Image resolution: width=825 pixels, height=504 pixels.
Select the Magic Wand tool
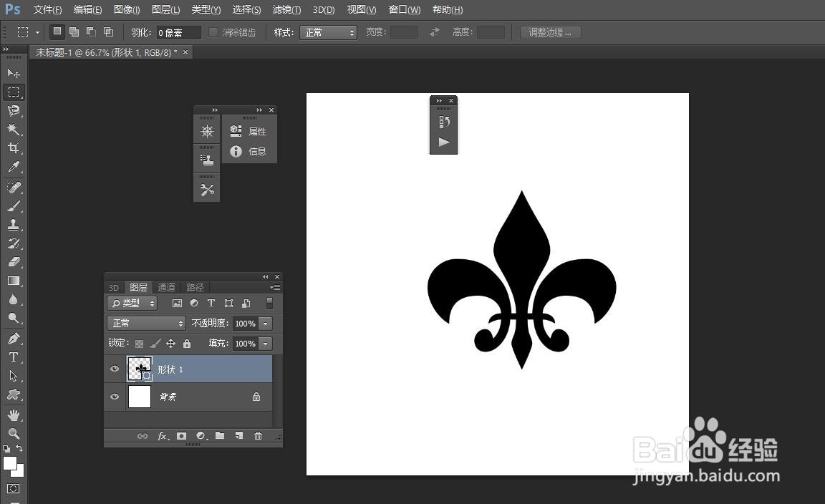pos(14,130)
